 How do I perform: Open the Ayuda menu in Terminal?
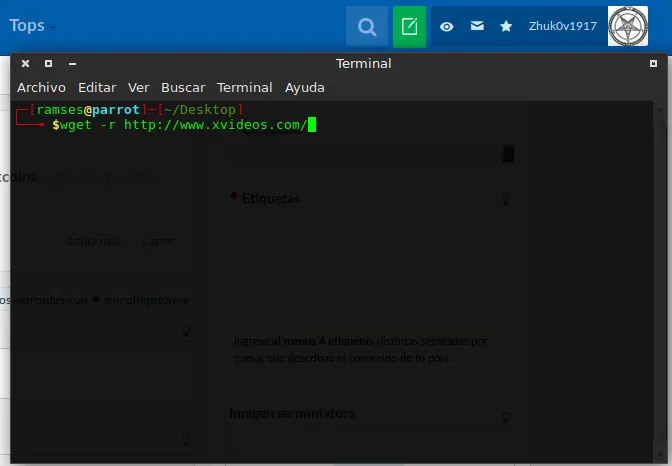305,87
